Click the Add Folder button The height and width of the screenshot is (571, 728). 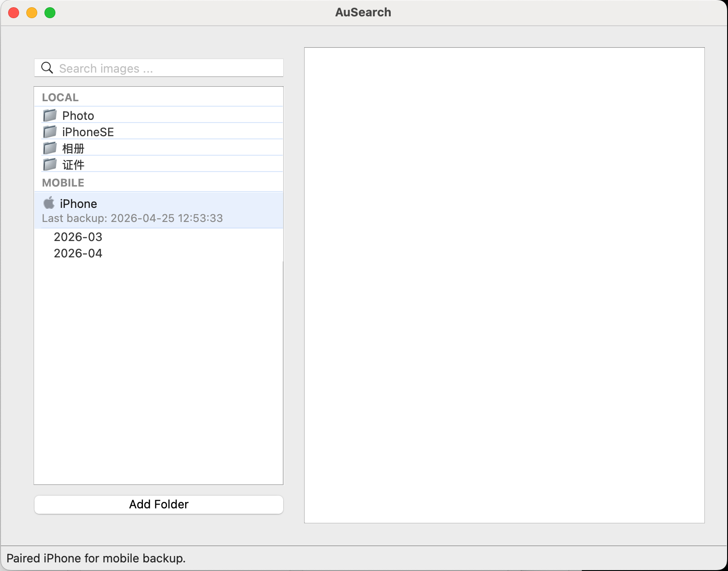pyautogui.click(x=158, y=504)
